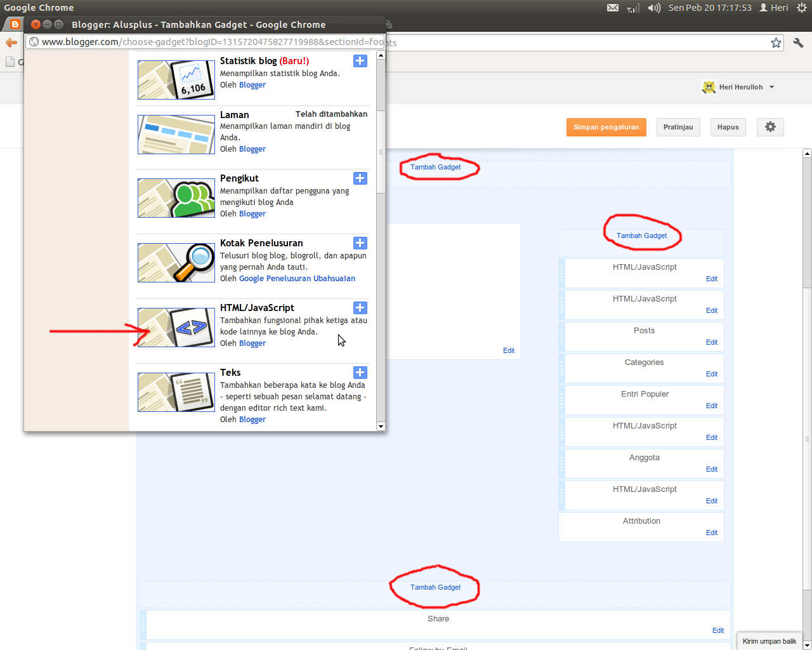Add the Kotak Penelusuran gadget plus icon
Image resolution: width=812 pixels, height=650 pixels.
(360, 243)
